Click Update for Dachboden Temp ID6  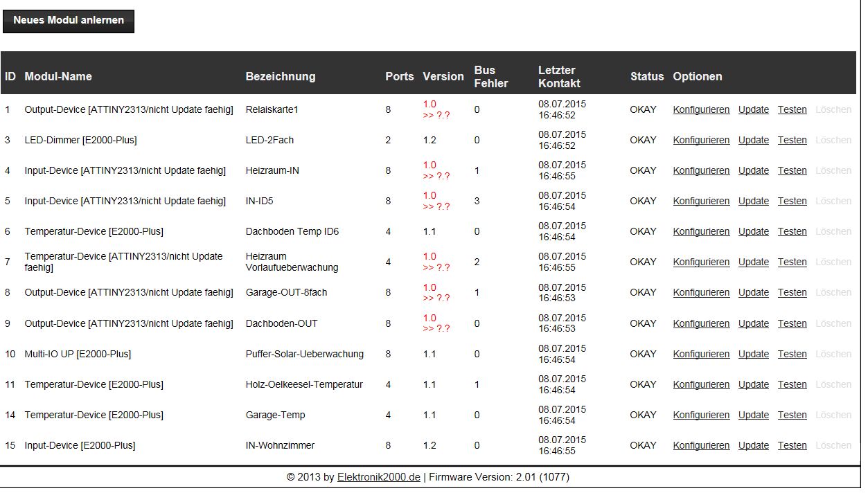pyautogui.click(x=753, y=231)
